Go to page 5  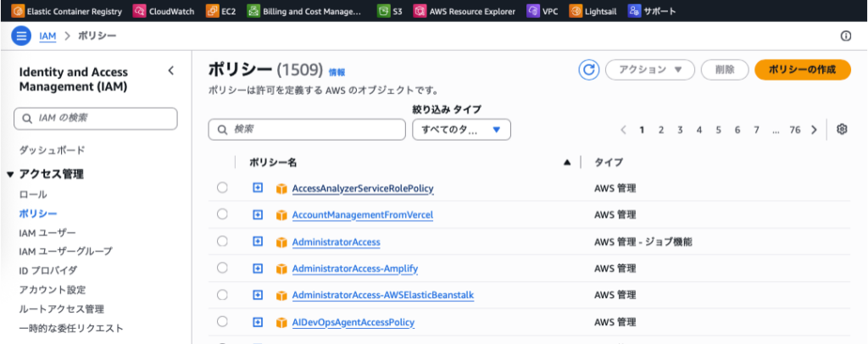(x=718, y=130)
